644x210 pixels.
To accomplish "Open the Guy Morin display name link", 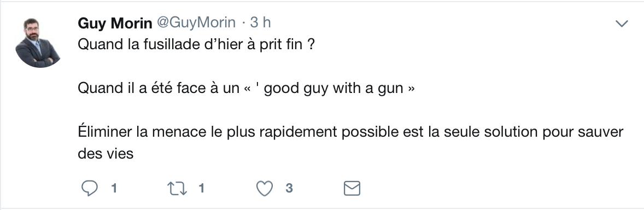I will 115,23.
